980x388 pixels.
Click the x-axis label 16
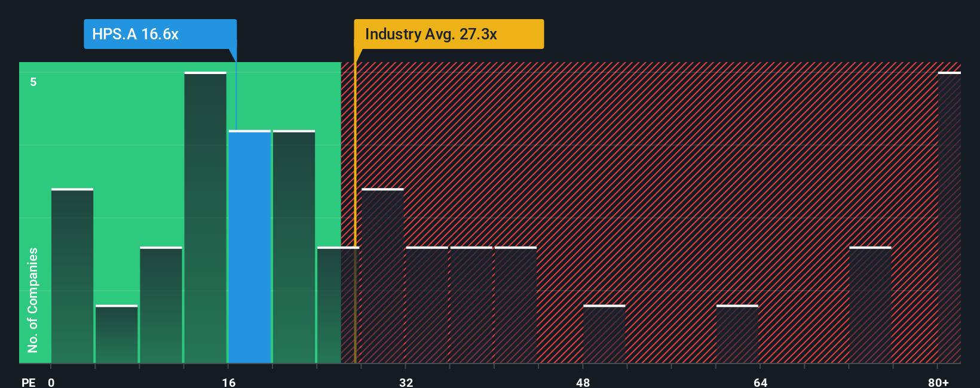(229, 382)
